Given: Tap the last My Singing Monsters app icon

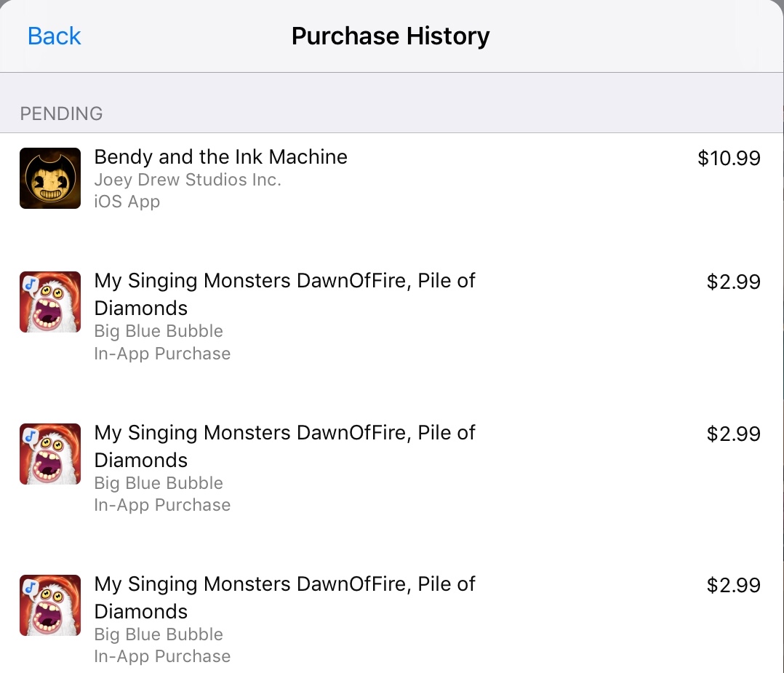Looking at the screenshot, I should 50,605.
